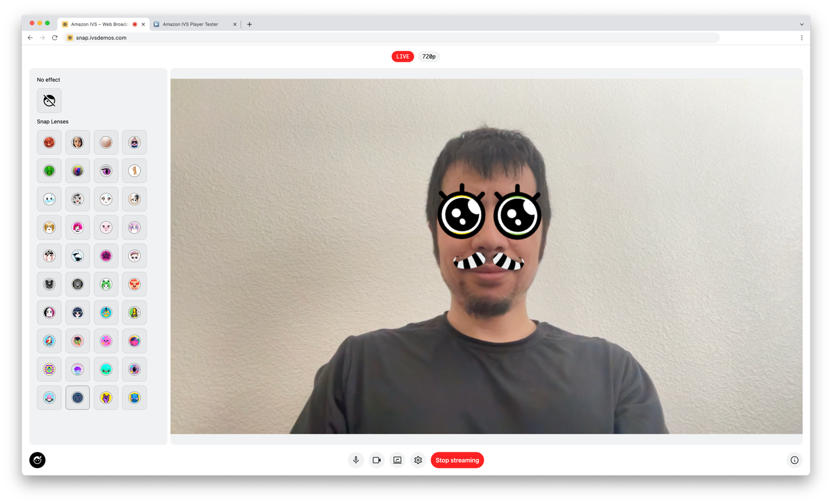The image size is (832, 504).
Task: Switch to the Amazon IVS Player Tester tab
Action: point(192,24)
